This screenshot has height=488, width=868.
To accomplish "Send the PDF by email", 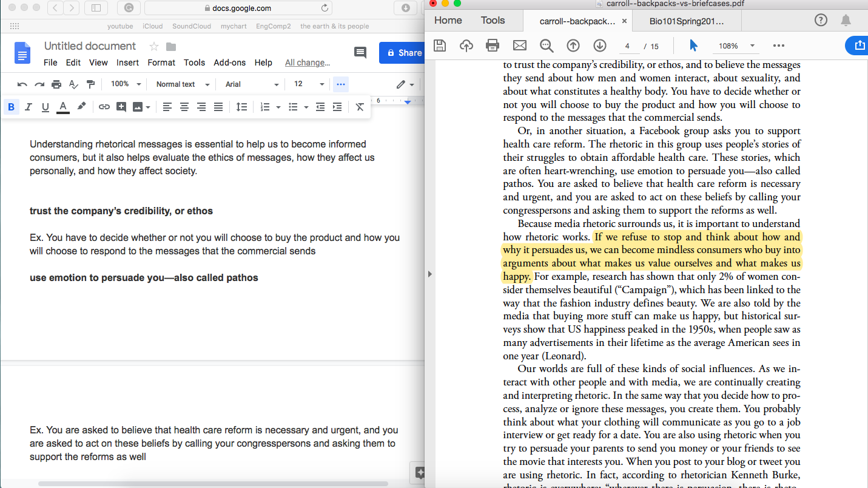I will click(520, 46).
